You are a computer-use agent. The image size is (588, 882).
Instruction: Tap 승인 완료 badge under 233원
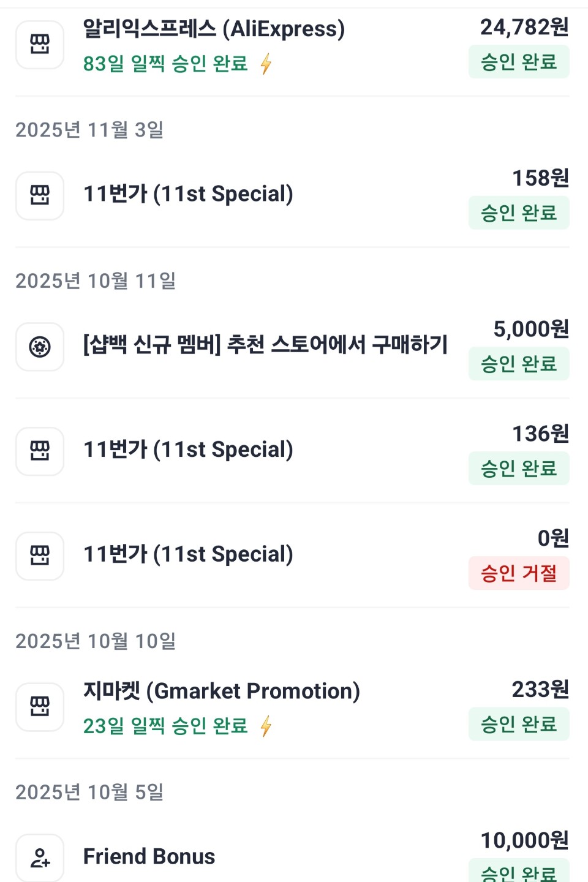[519, 724]
